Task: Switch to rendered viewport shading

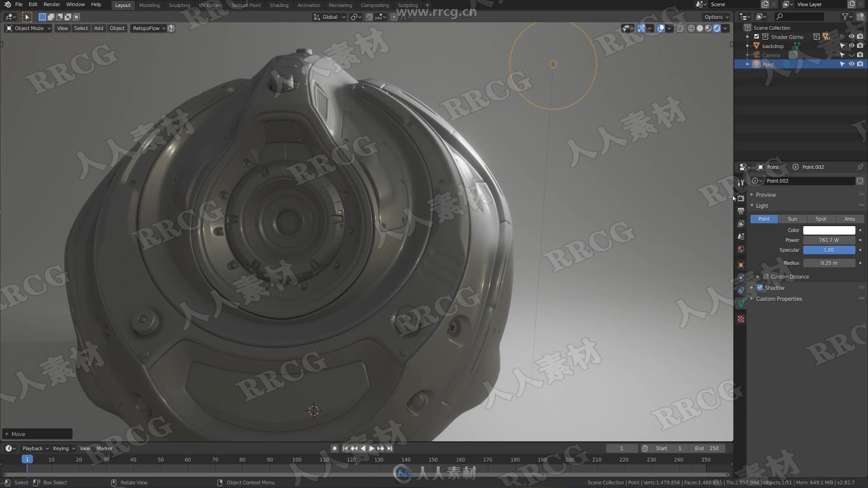Action: click(717, 28)
